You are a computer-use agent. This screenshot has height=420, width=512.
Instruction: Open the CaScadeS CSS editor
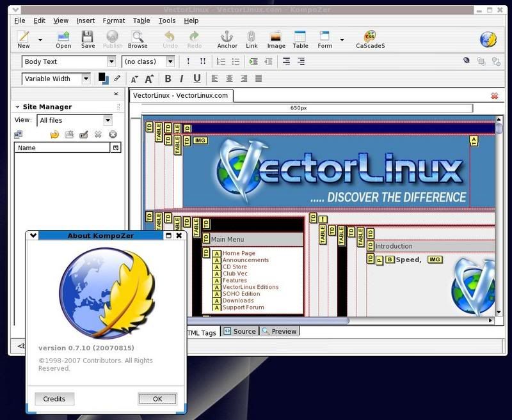point(371,40)
